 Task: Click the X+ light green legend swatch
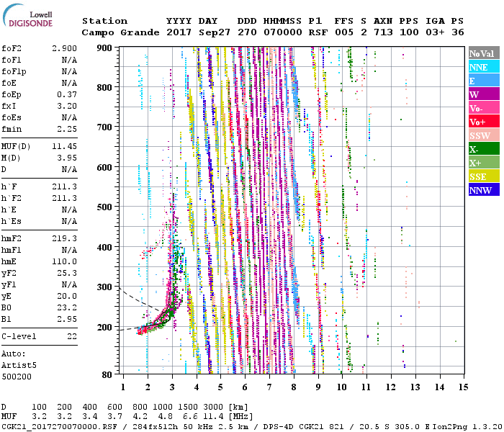click(x=484, y=162)
